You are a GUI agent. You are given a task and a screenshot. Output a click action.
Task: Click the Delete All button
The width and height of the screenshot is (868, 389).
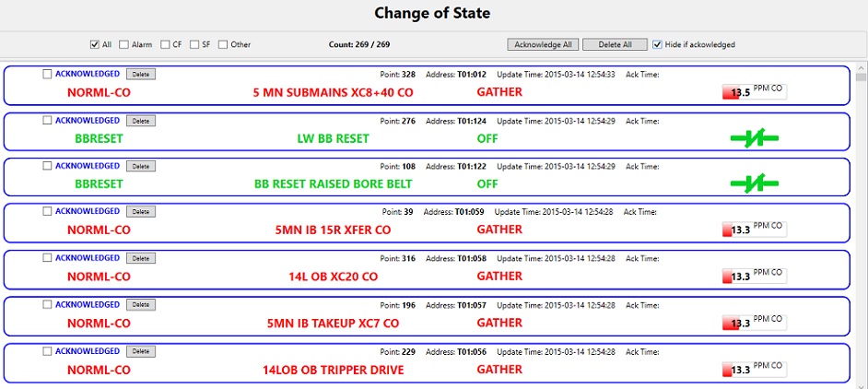click(615, 44)
